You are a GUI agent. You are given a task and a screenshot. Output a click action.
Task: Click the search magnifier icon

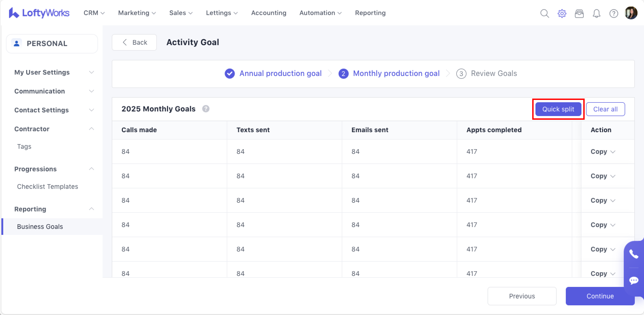(x=544, y=13)
